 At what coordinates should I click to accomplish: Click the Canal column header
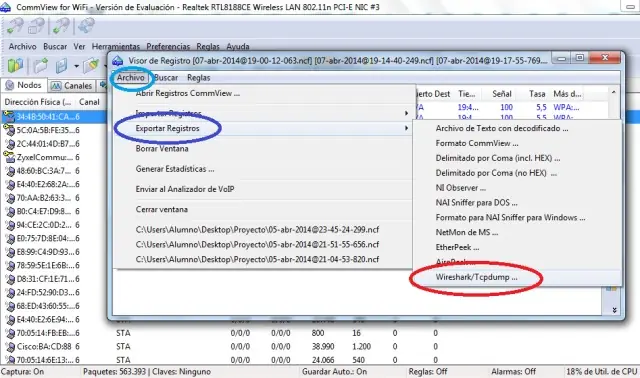[89, 102]
